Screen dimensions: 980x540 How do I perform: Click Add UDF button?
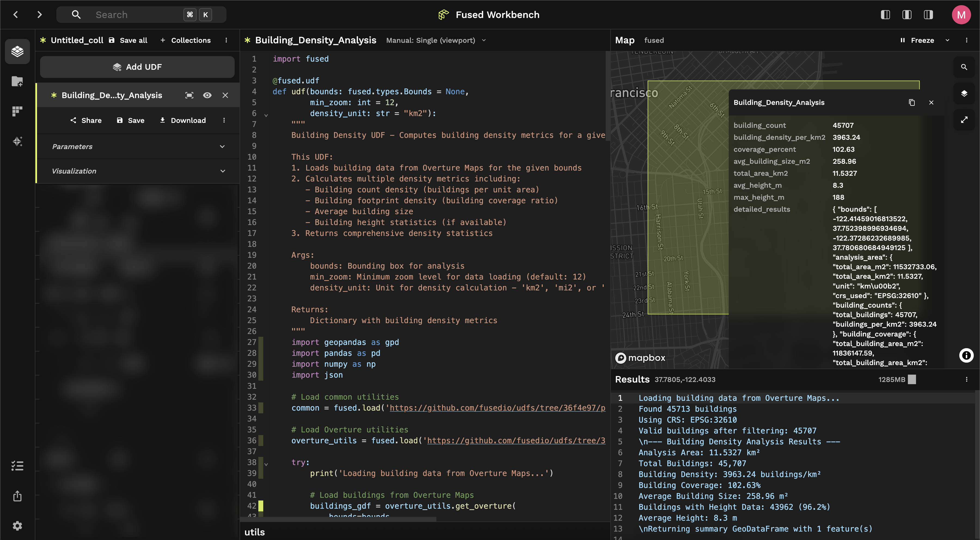137,67
